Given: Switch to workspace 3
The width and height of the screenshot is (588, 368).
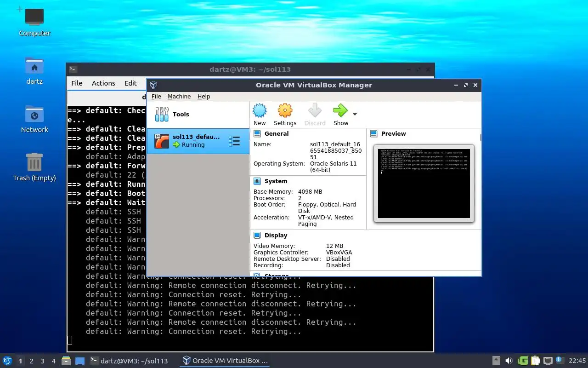Looking at the screenshot, I should coord(42,361).
